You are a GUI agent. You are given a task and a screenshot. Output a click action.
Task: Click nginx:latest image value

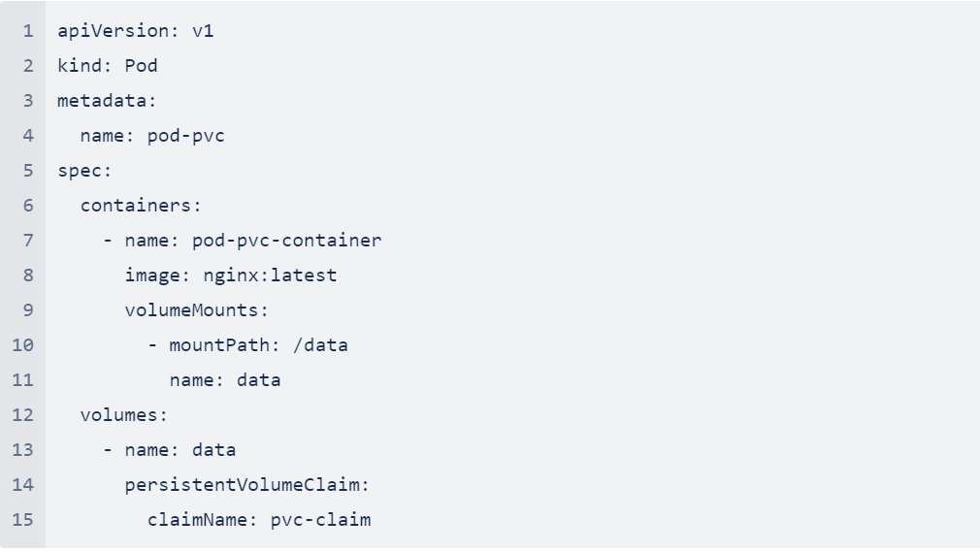click(270, 276)
